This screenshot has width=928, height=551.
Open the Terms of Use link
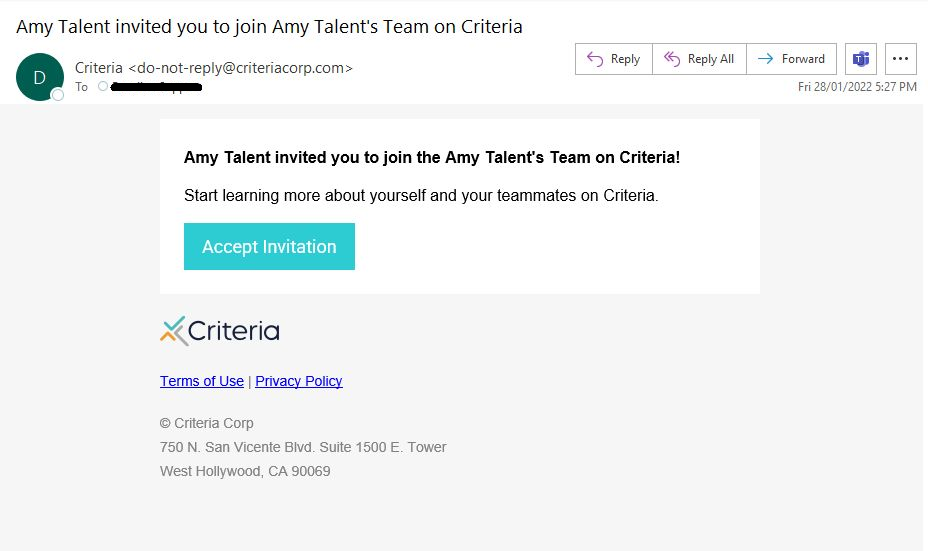click(202, 381)
